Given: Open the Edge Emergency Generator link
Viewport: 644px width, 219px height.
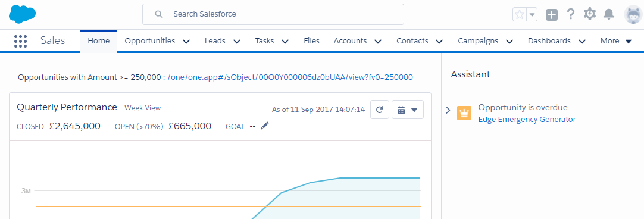Looking at the screenshot, I should (527, 120).
